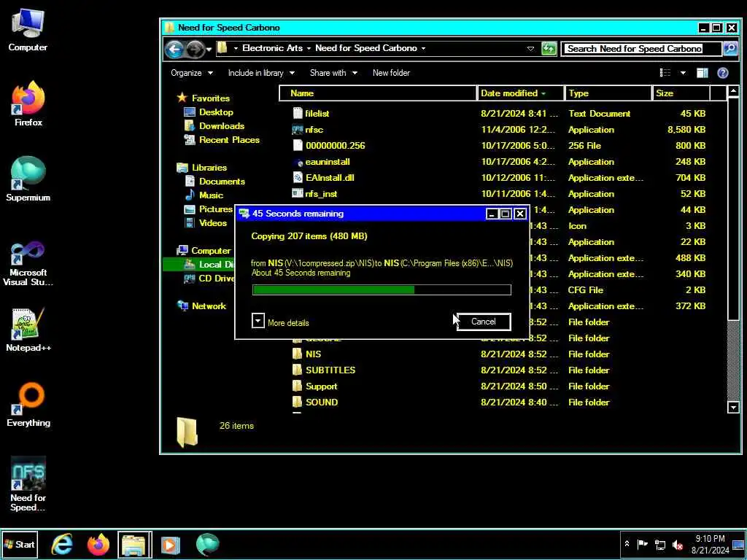Image resolution: width=747 pixels, height=560 pixels.
Task: Launch Need for Speed desktop shortcut
Action: click(28, 484)
